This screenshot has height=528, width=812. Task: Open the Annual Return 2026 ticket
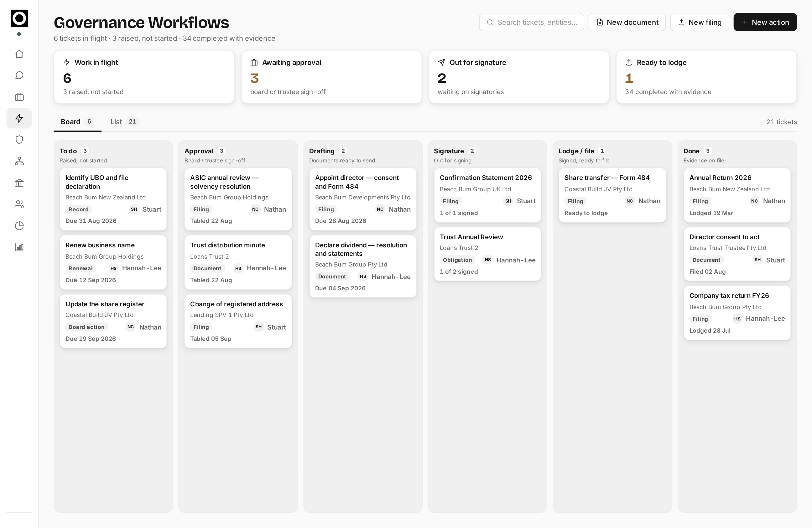[737, 195]
